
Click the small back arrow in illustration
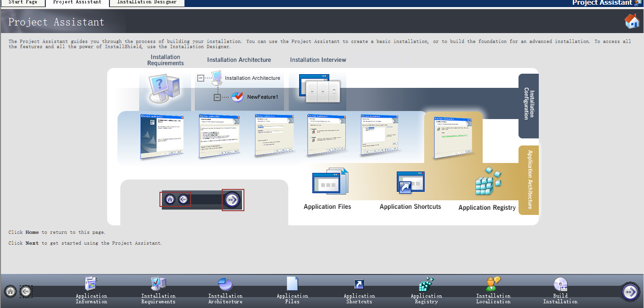pos(184,199)
